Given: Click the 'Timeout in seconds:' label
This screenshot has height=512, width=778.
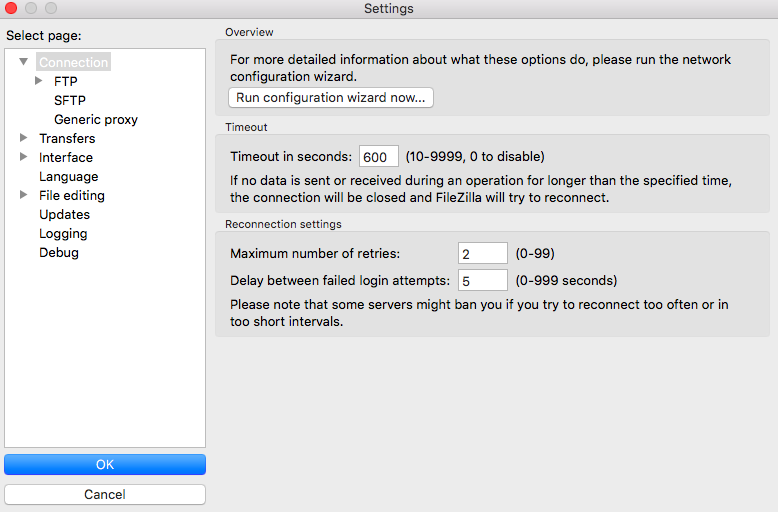Looking at the screenshot, I should [291, 157].
